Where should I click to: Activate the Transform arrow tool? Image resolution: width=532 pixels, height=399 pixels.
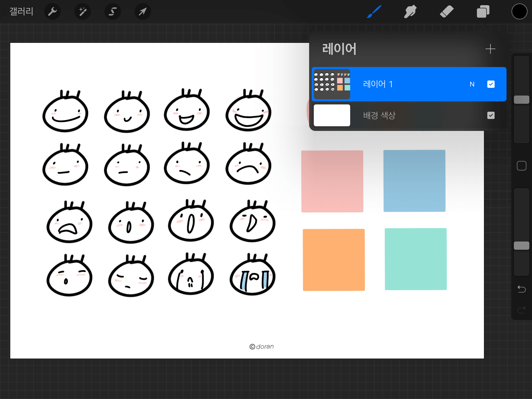tap(143, 11)
